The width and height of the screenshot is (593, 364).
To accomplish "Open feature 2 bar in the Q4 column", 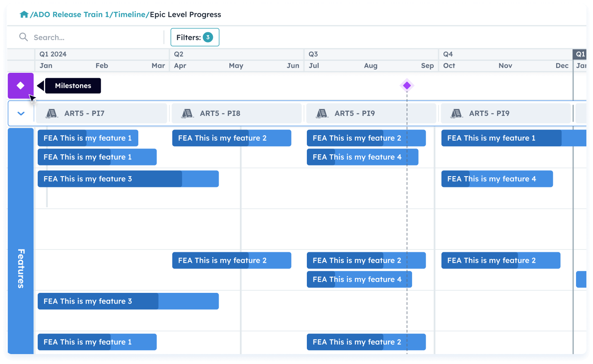I will point(501,261).
